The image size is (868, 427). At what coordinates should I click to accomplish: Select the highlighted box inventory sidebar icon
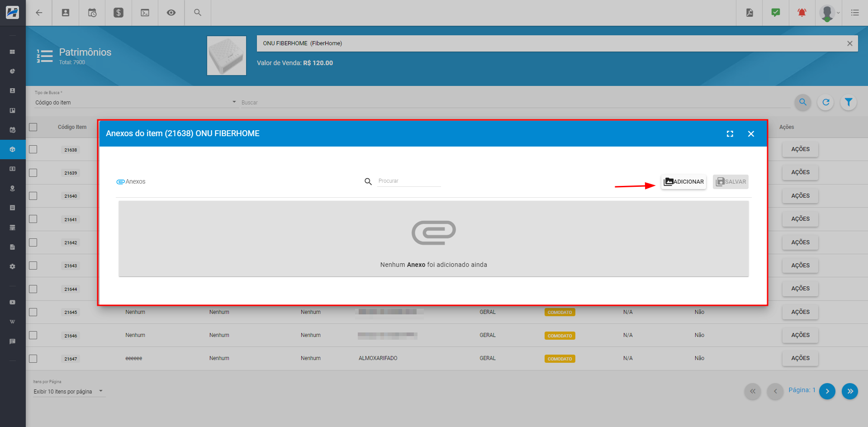(x=13, y=149)
